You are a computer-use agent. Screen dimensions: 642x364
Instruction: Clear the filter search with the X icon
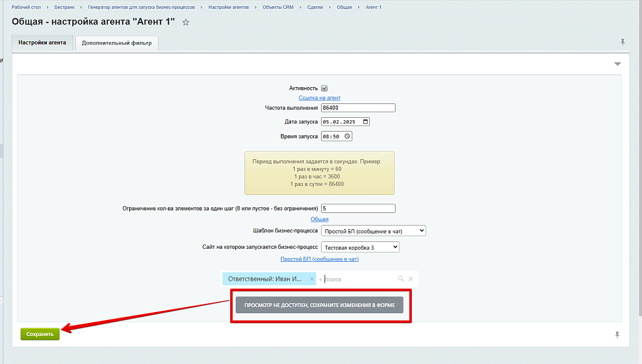(x=411, y=279)
